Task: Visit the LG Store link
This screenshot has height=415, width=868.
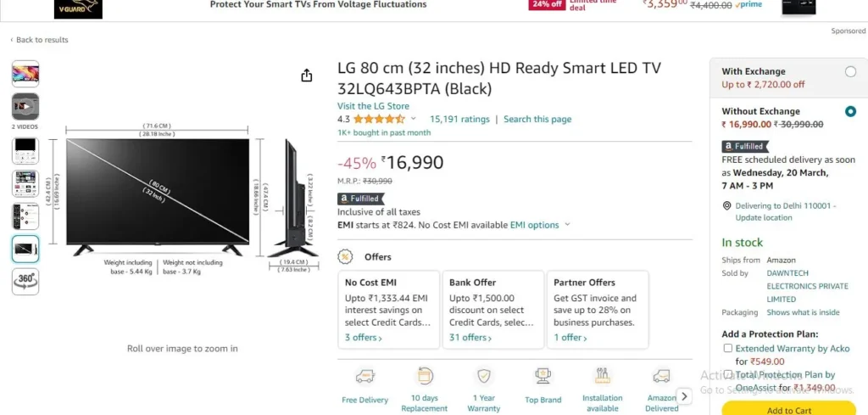Action: pos(374,106)
